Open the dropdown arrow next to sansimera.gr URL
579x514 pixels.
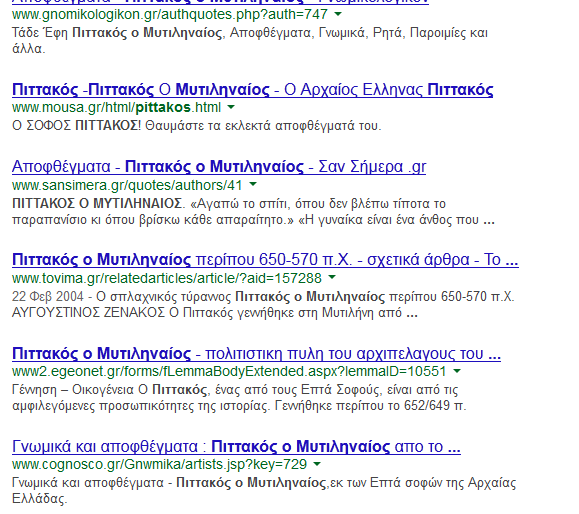point(253,184)
